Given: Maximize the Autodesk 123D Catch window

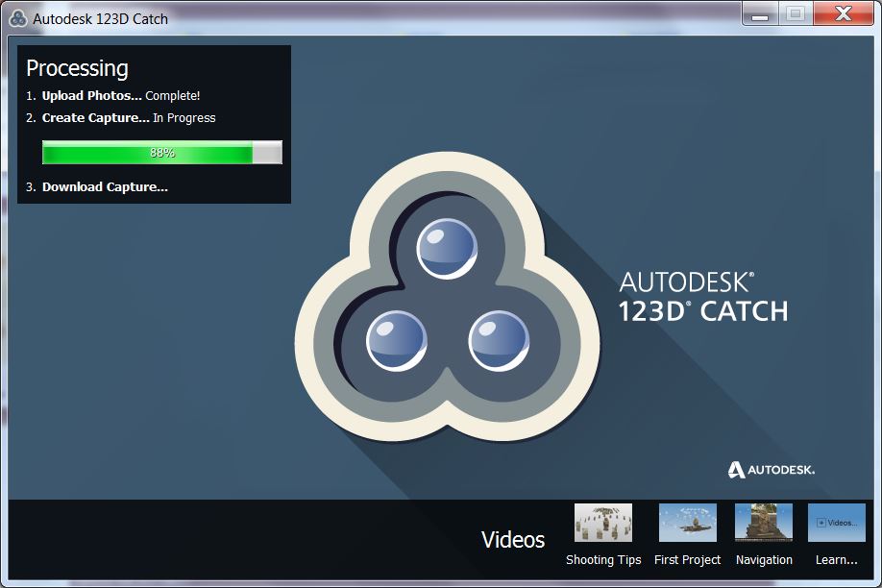Looking at the screenshot, I should click(796, 14).
